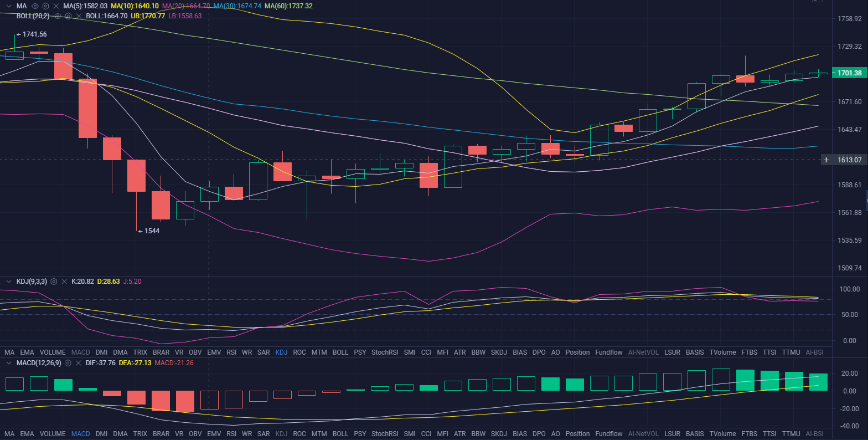The image size is (868, 440).
Task: Select MTM tab in the bottom MACD panel row
Action: tap(319, 434)
